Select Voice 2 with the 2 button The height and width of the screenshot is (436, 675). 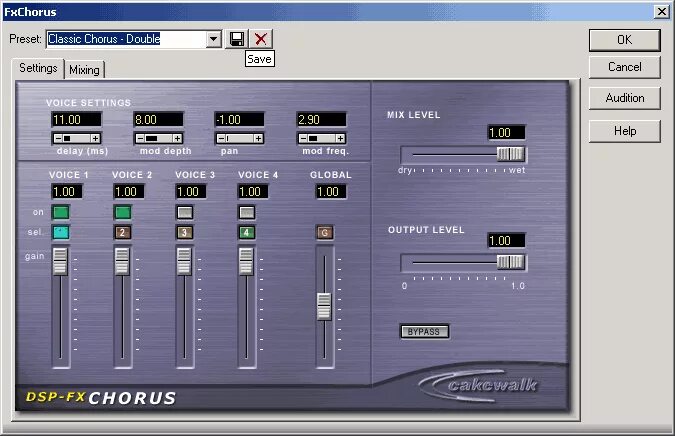[x=123, y=232]
